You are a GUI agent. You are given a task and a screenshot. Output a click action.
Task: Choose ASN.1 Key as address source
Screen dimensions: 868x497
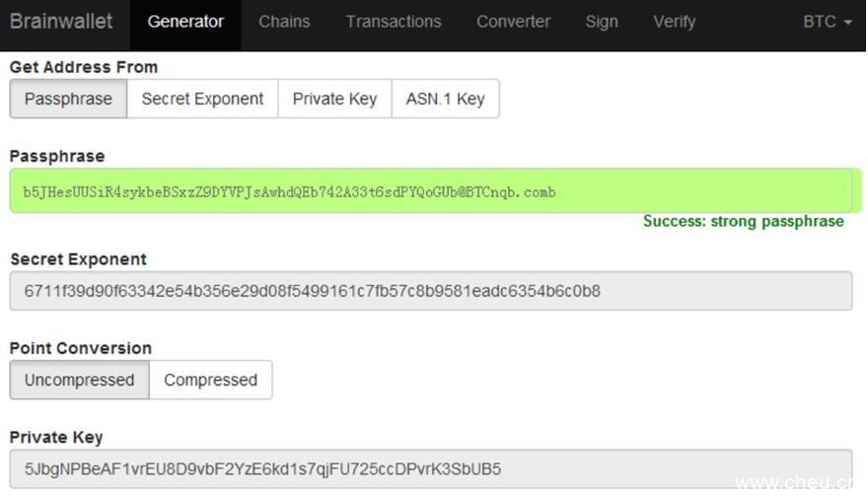click(445, 99)
